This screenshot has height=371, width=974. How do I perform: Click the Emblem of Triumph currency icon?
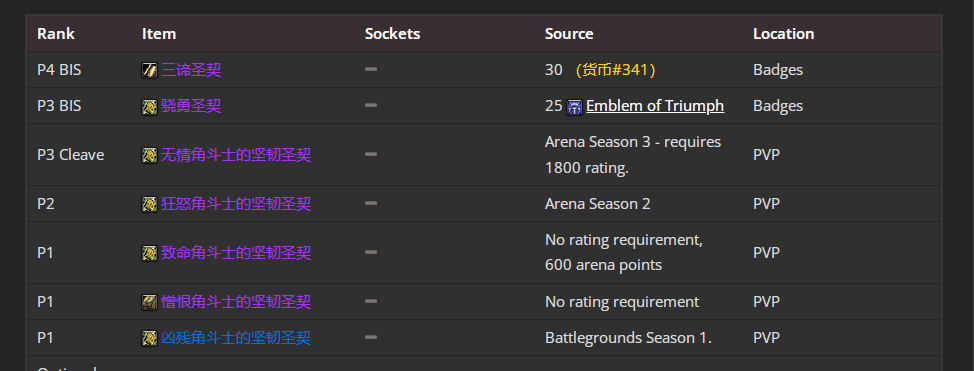pos(575,107)
